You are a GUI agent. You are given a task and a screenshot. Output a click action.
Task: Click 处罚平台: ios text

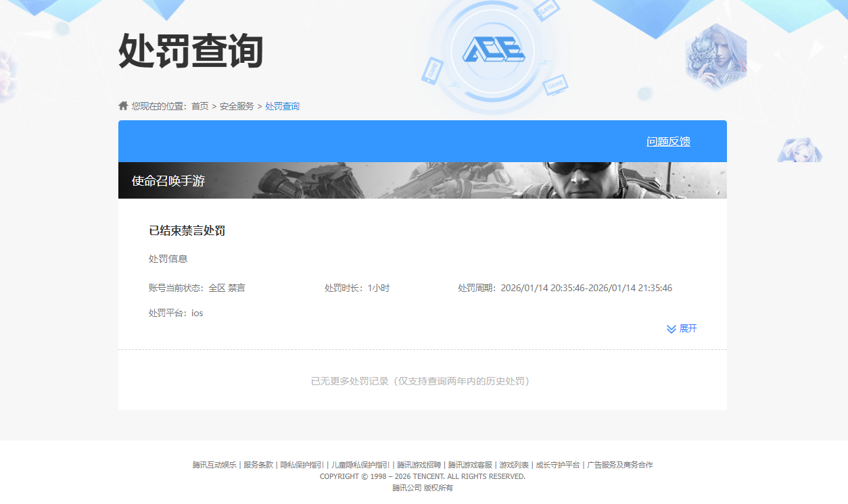tap(176, 313)
